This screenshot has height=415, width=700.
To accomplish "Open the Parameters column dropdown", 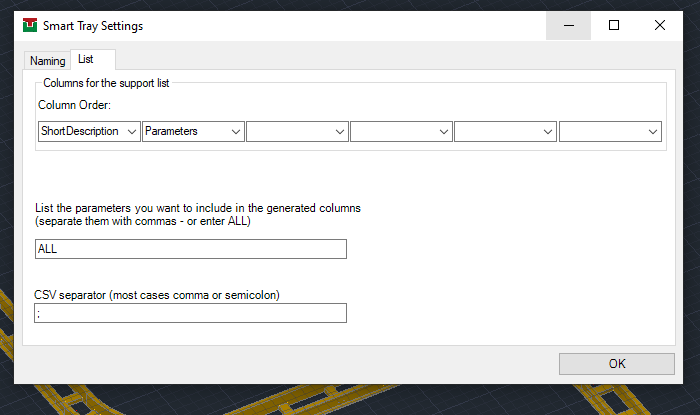I will [x=193, y=132].
